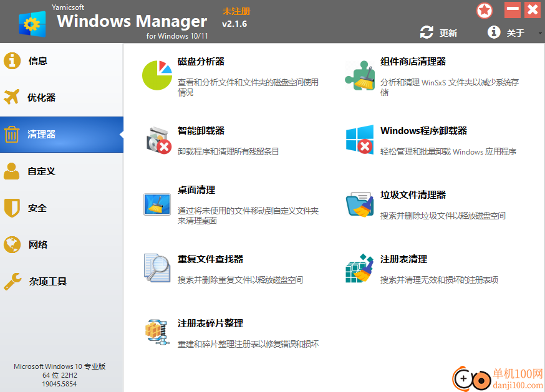Click the description 卸载程序和清理所有残留条目
The image size is (545, 392).
[x=228, y=151]
